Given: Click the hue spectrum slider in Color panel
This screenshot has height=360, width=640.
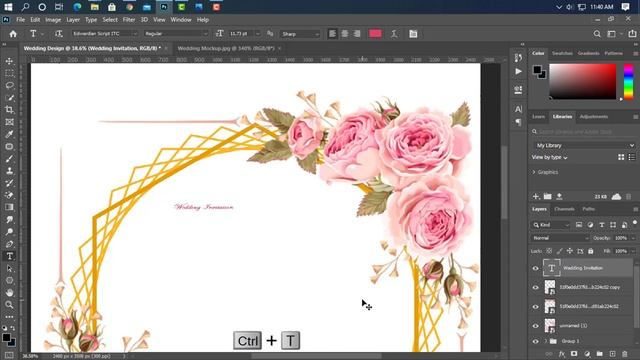Looking at the screenshot, I should click(629, 82).
